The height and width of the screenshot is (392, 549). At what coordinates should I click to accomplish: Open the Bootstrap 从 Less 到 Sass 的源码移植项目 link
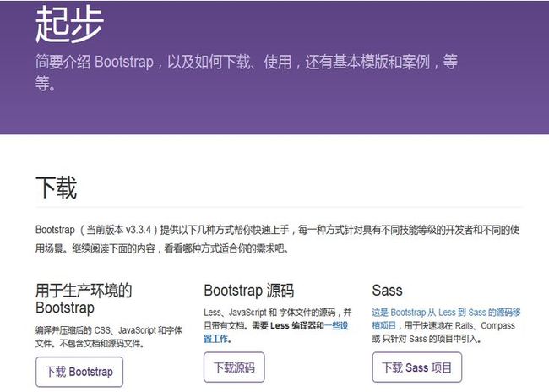[x=446, y=318]
